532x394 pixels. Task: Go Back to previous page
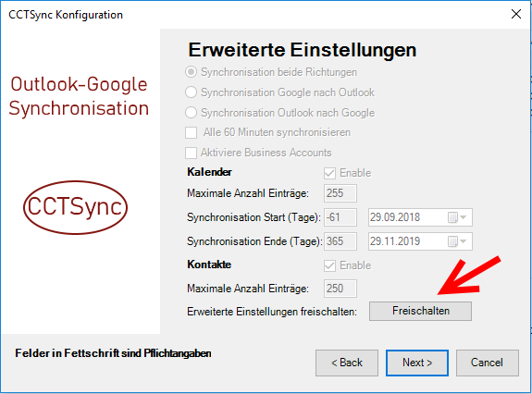347,363
